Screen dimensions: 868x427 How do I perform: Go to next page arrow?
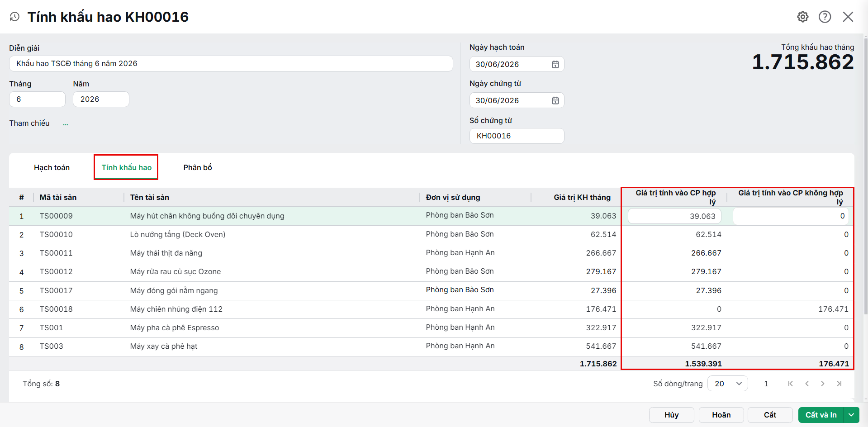[823, 384]
